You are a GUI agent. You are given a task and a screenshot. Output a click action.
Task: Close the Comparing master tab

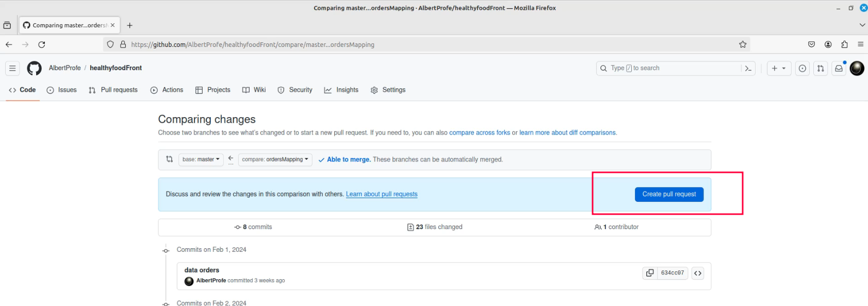(x=112, y=25)
